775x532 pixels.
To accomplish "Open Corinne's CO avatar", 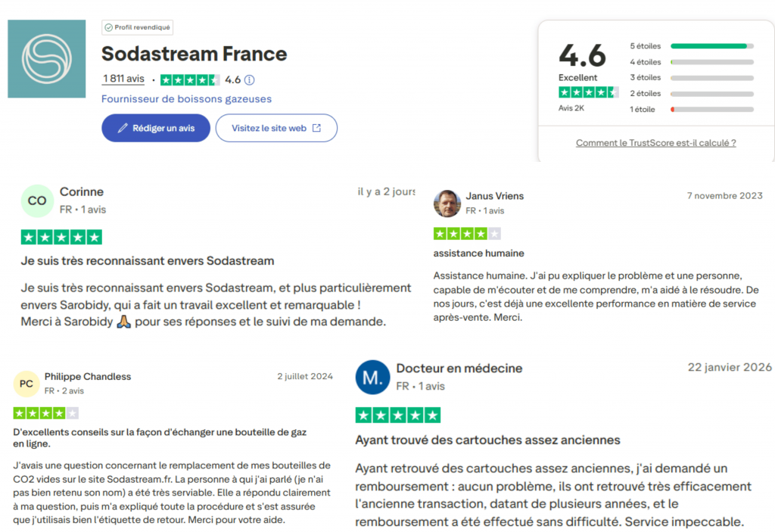I will click(x=36, y=201).
